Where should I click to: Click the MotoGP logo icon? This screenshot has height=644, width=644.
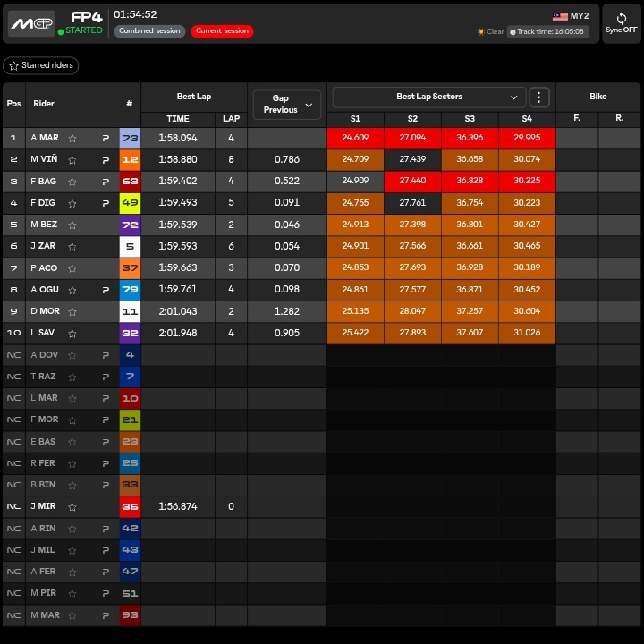click(31, 23)
